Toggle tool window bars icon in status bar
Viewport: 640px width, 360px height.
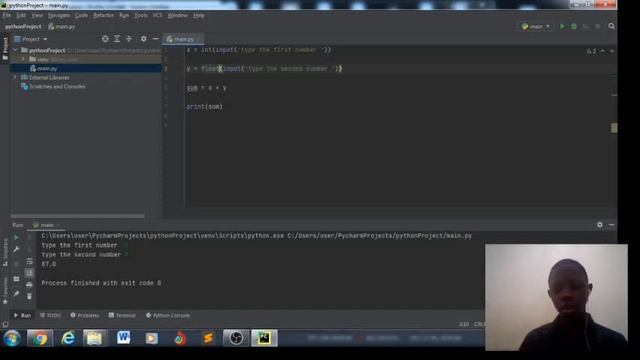[5, 324]
